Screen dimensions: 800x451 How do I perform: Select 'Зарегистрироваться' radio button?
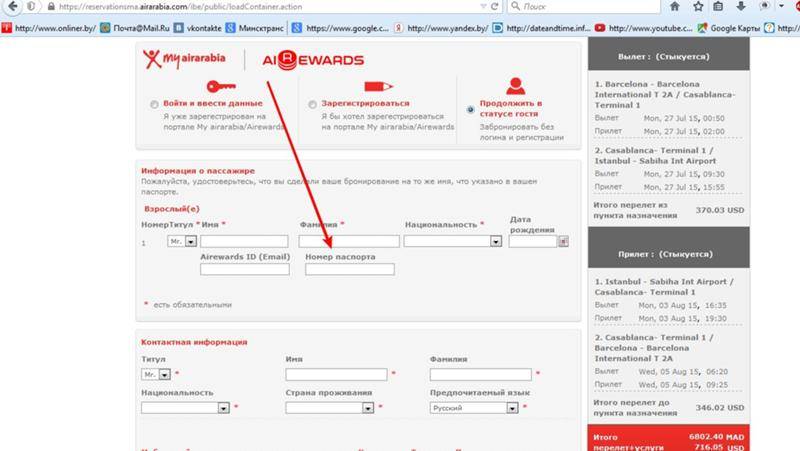312,105
